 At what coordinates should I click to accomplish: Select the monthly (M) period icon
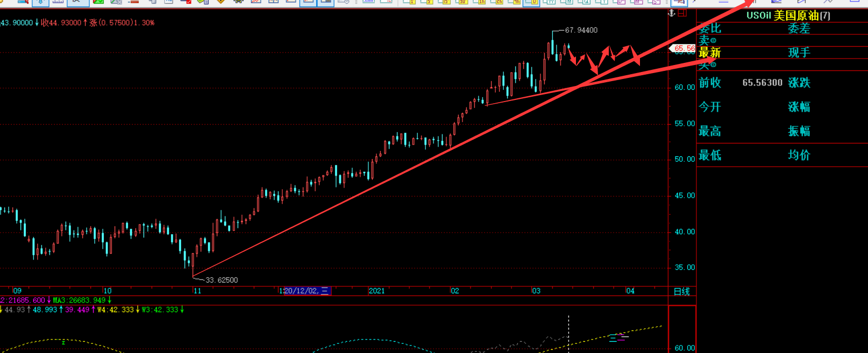[x=567, y=2]
